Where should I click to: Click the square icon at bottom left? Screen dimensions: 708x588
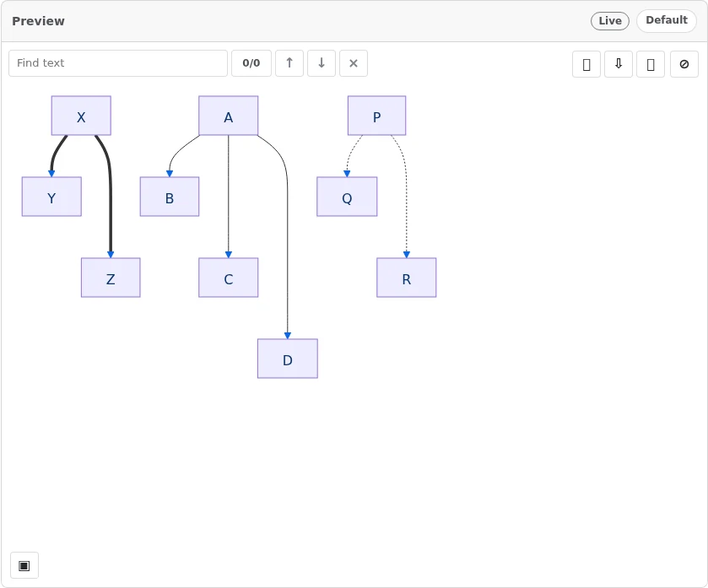24,565
